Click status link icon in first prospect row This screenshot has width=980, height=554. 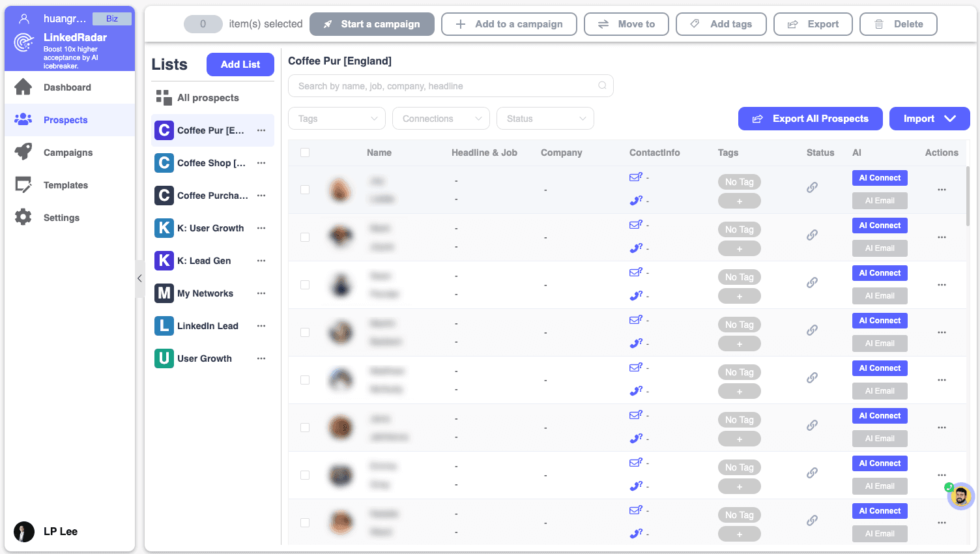[812, 187]
